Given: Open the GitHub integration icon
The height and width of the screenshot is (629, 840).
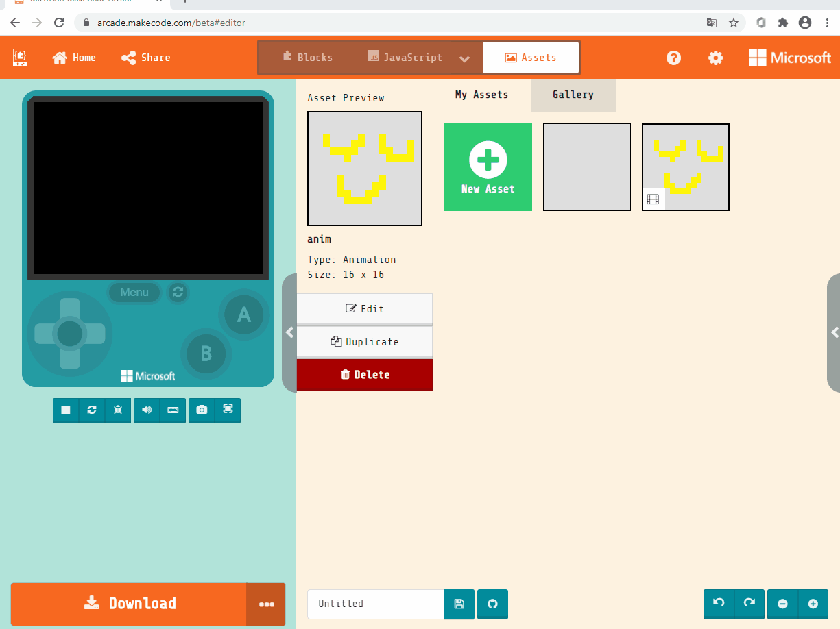Looking at the screenshot, I should point(492,604).
